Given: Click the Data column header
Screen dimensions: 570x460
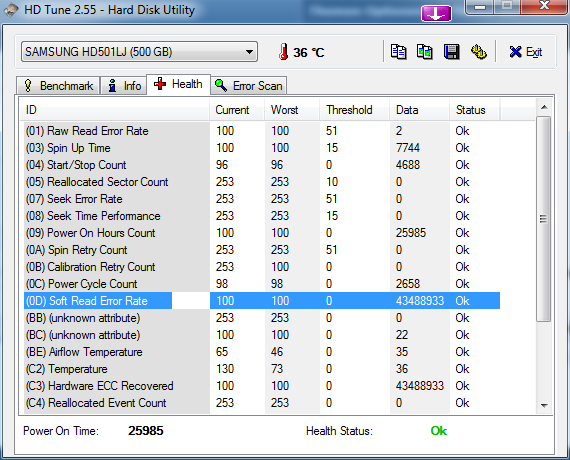Looking at the screenshot, I should (420, 110).
